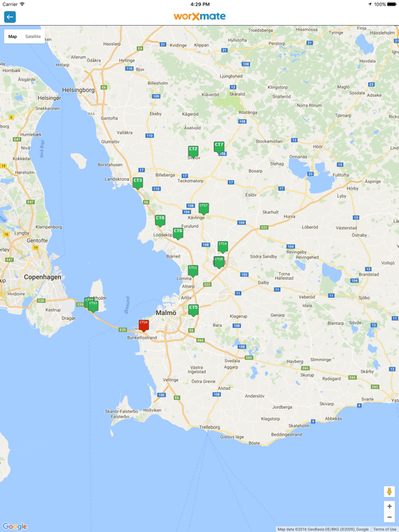
Task: Select the CT2 map marker
Action: tap(193, 151)
